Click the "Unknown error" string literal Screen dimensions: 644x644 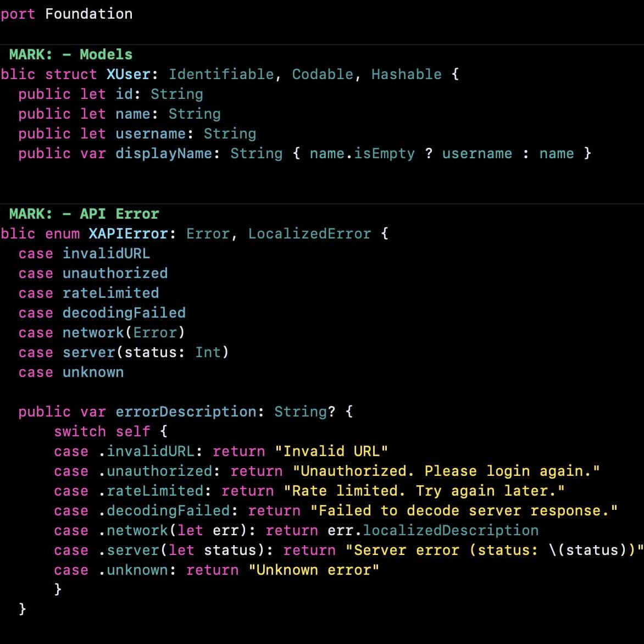click(x=314, y=570)
